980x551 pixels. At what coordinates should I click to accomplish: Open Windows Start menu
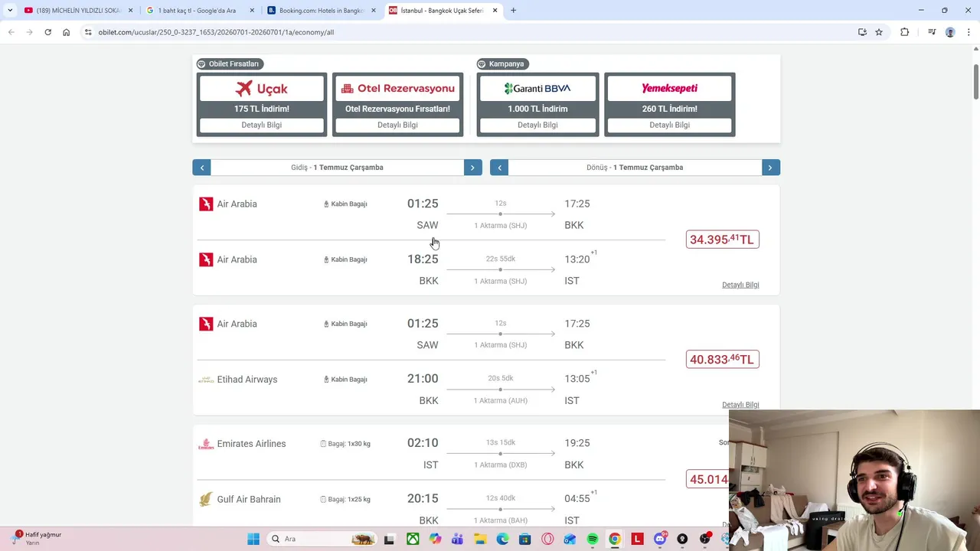coord(253,539)
